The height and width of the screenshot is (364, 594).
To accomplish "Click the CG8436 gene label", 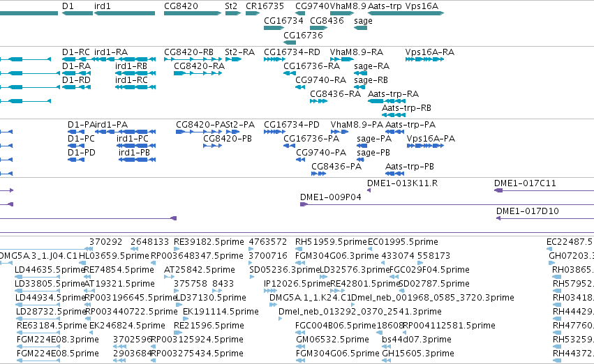I will point(327,20).
